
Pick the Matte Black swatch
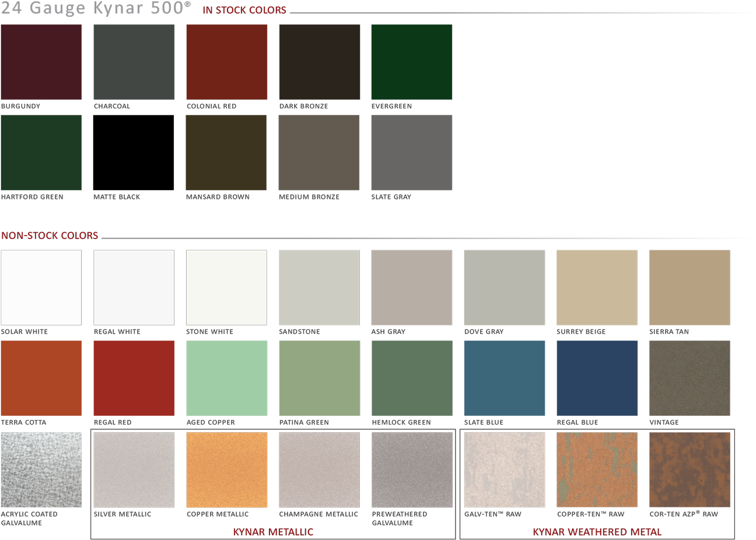(x=134, y=152)
